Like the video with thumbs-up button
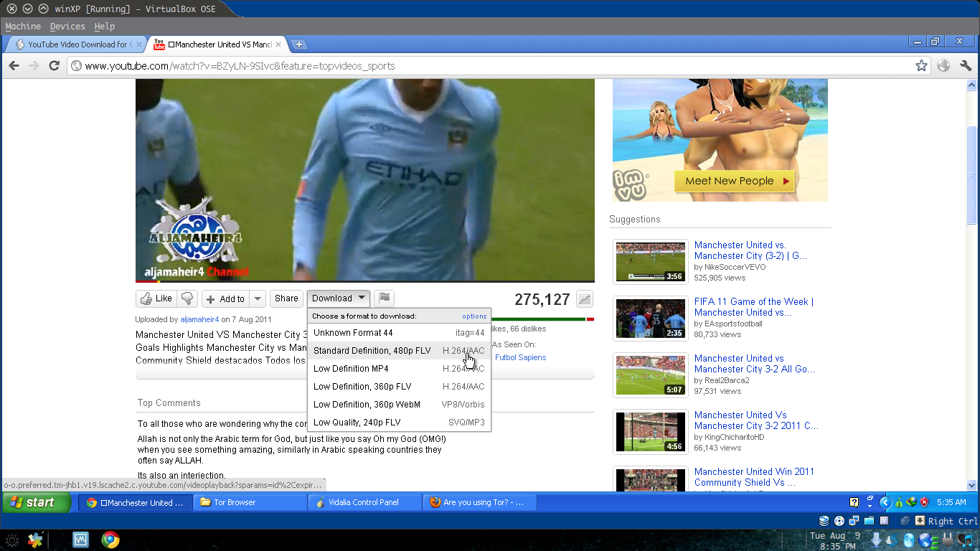980x551 pixels. (156, 298)
